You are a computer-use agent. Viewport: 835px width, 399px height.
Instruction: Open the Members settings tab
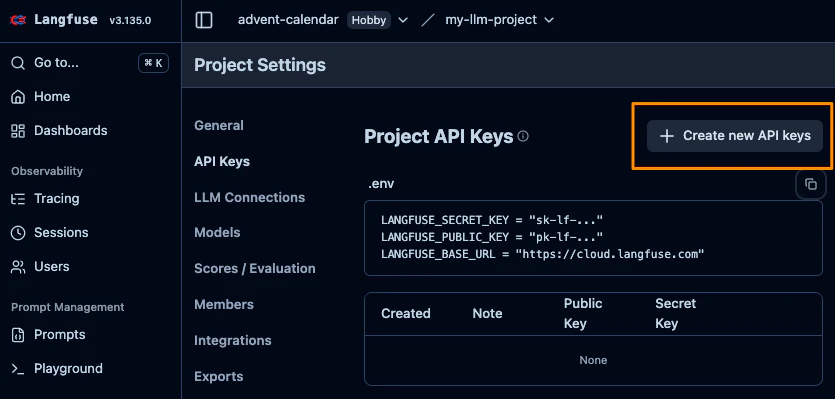pyautogui.click(x=224, y=304)
